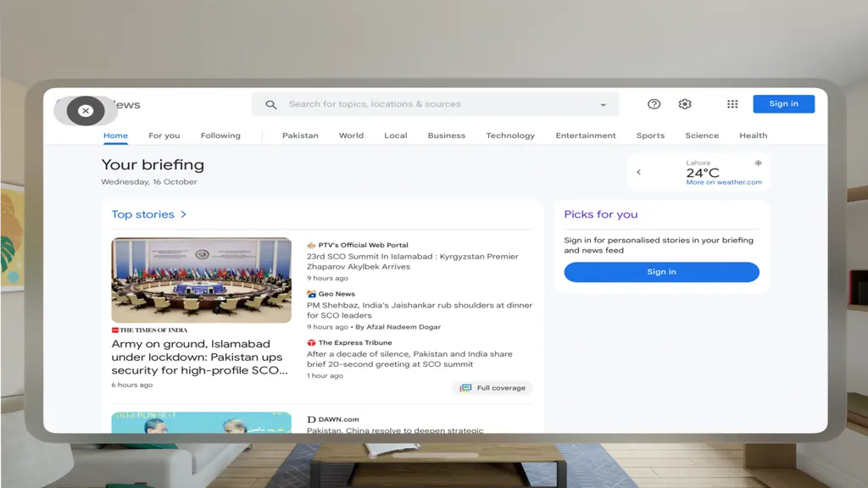Open Top stories via its chevron
The width and height of the screenshot is (868, 488).
183,214
